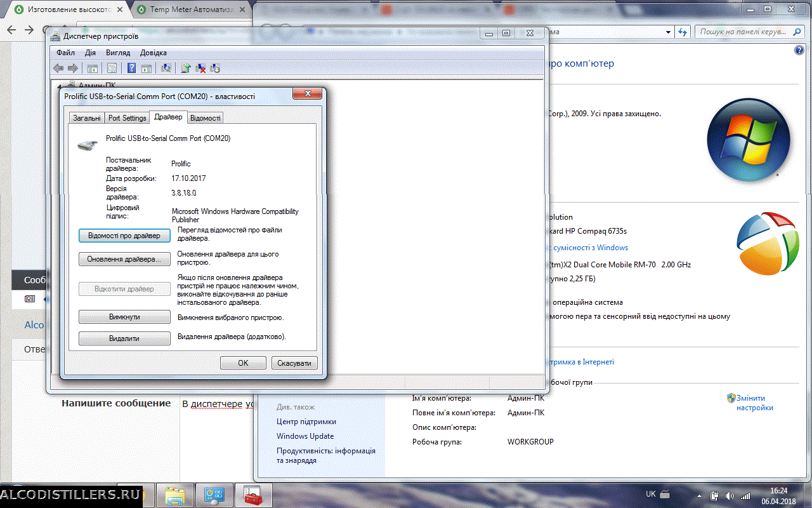Click the Вимкнути button

click(124, 317)
